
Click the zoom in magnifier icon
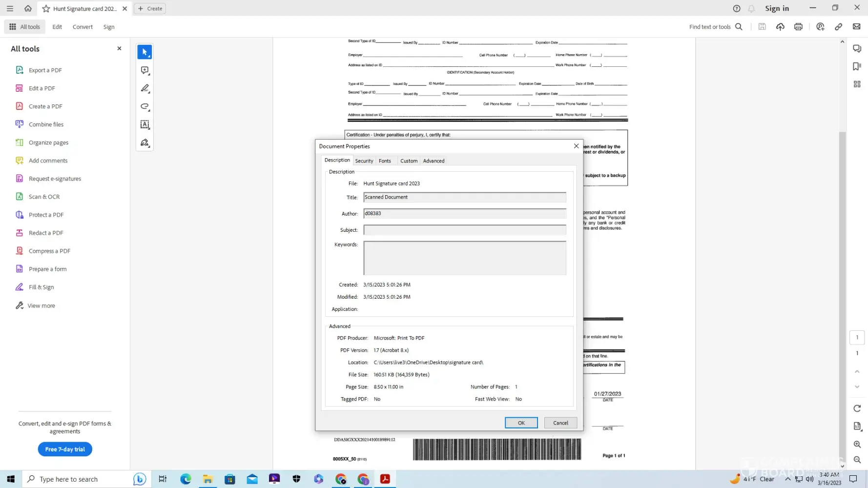pyautogui.click(x=857, y=444)
